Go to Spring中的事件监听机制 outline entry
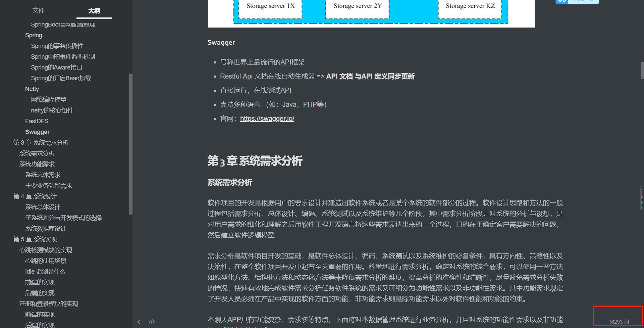The image size is (644, 328). pyautogui.click(x=63, y=57)
